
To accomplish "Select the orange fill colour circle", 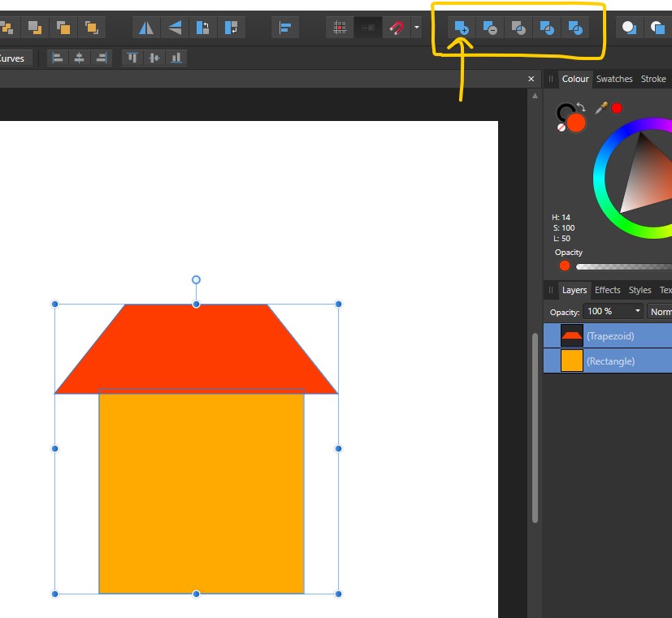I will coord(576,123).
